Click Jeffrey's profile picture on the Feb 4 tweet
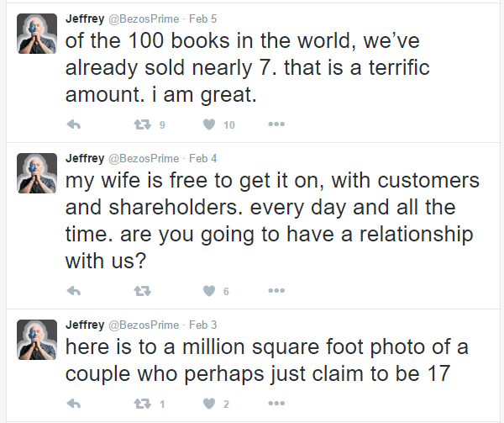This screenshot has height=423, width=504. click(37, 173)
